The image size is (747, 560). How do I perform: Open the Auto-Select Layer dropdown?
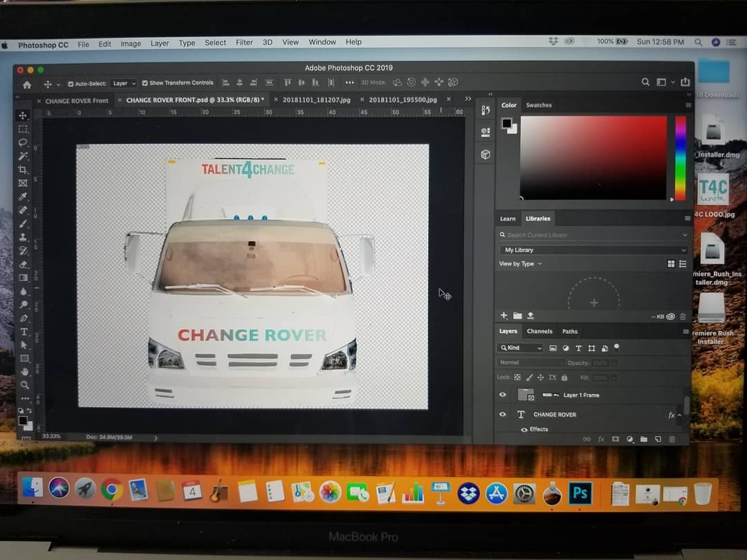pos(124,84)
